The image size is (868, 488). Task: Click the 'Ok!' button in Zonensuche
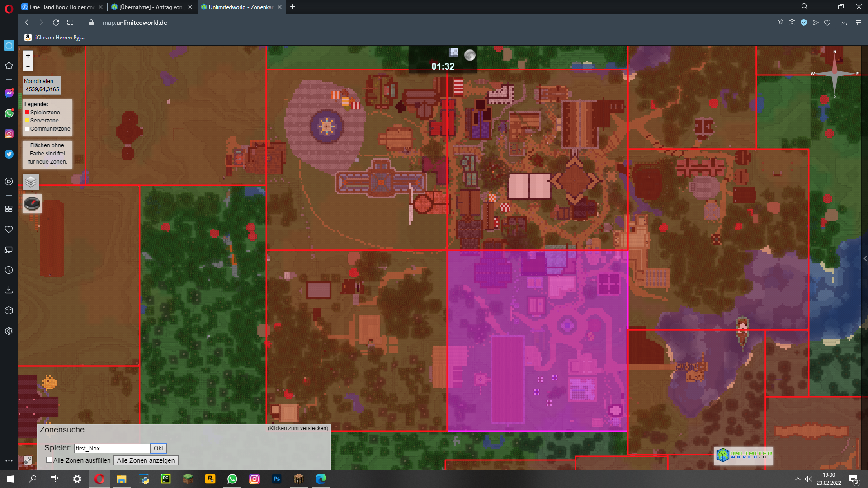(158, 448)
